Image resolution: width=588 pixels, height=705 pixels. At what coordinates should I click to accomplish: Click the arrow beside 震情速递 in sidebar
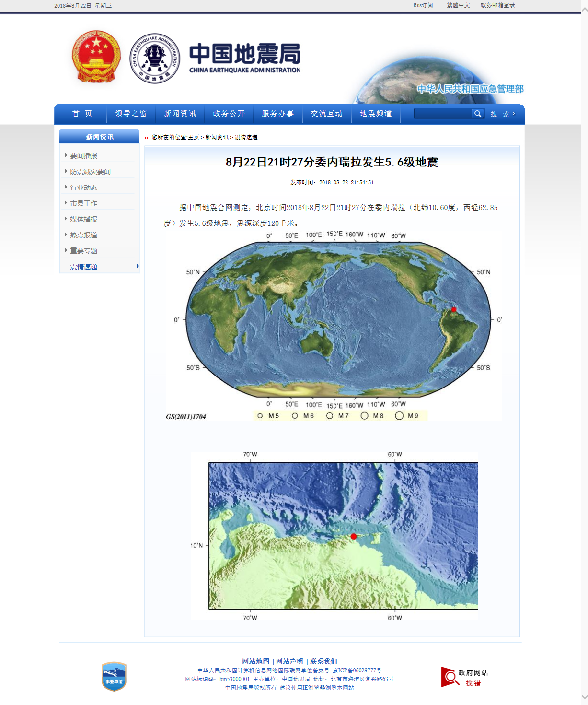coord(137,267)
